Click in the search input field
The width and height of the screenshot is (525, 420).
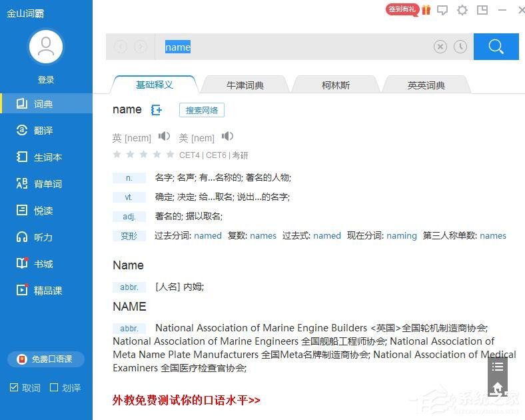click(x=293, y=47)
